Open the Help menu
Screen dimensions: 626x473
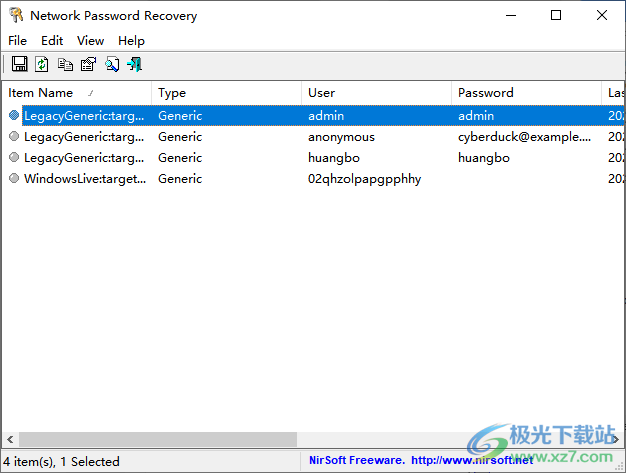131,40
